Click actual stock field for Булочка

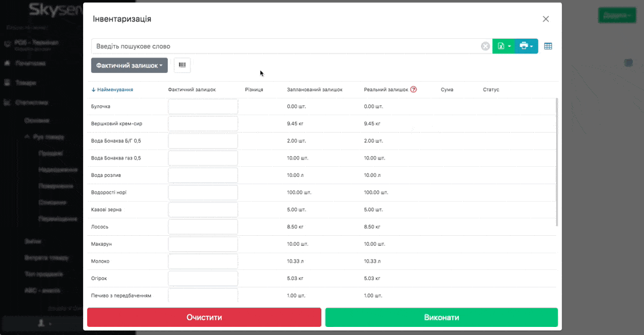click(203, 107)
